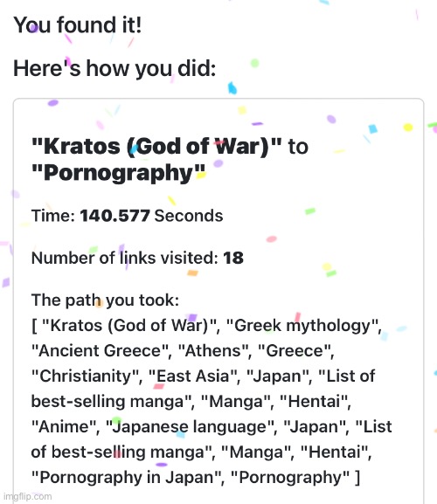Select the bold "Kratos (God of War)" title

tap(156, 147)
